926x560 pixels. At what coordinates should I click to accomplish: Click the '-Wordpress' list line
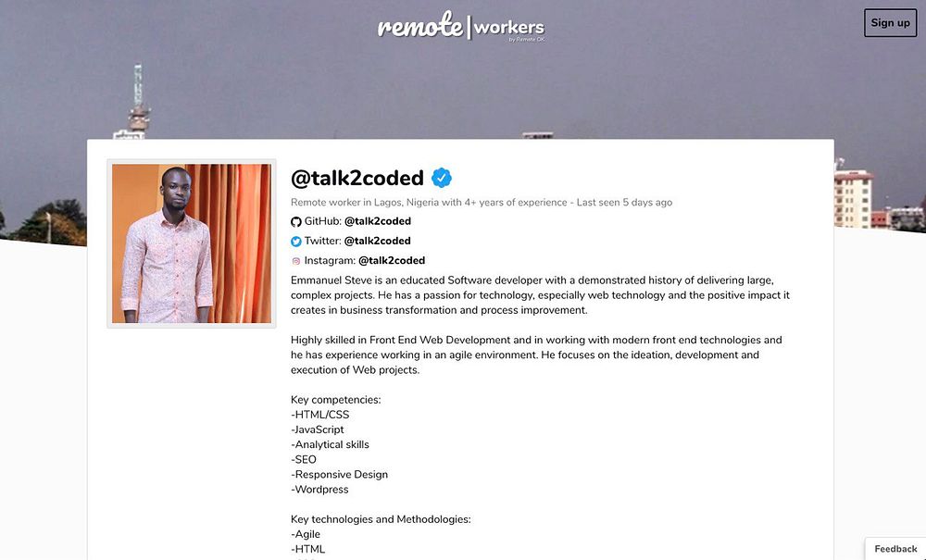coord(320,489)
